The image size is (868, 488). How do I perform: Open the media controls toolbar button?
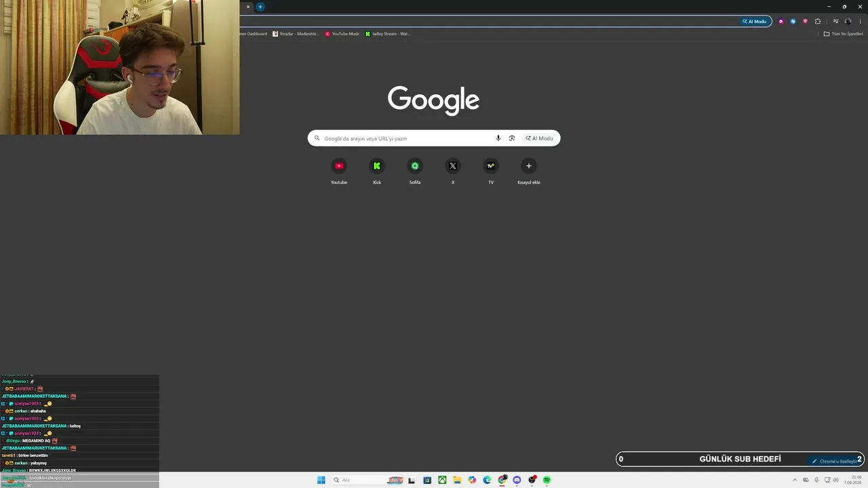(x=835, y=21)
